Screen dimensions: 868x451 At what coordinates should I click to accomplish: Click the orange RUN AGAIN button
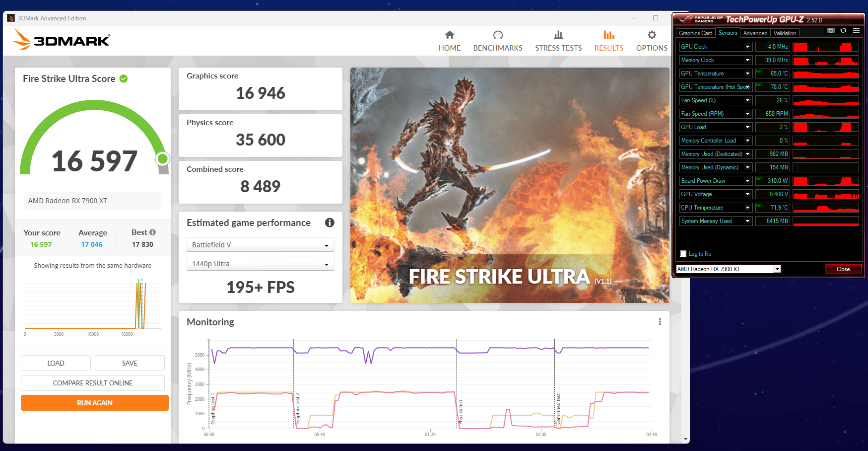[x=95, y=403]
